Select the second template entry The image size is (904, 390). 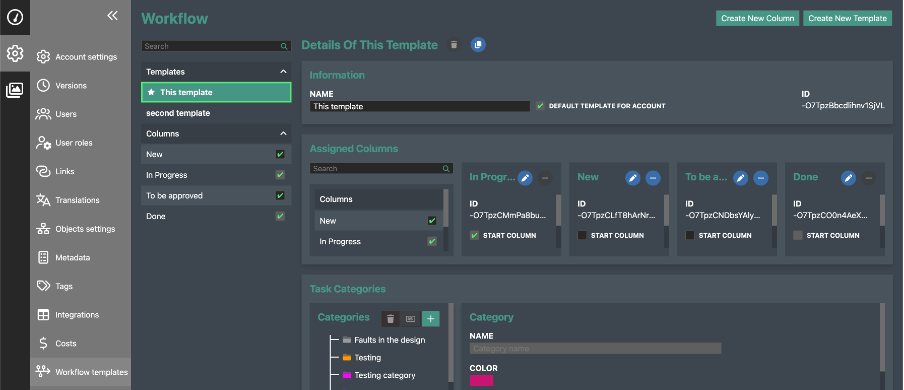216,113
